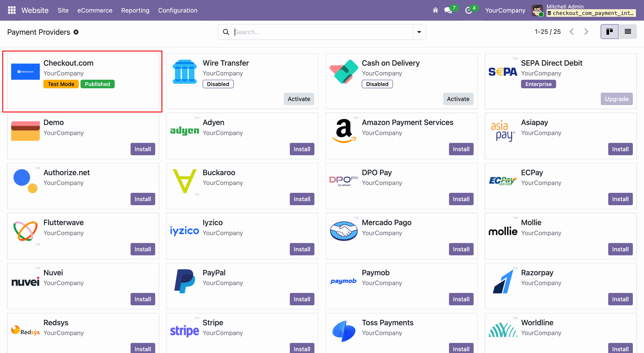The height and width of the screenshot is (353, 644).
Task: Click the Amazon Payment Services logo
Action: click(344, 131)
